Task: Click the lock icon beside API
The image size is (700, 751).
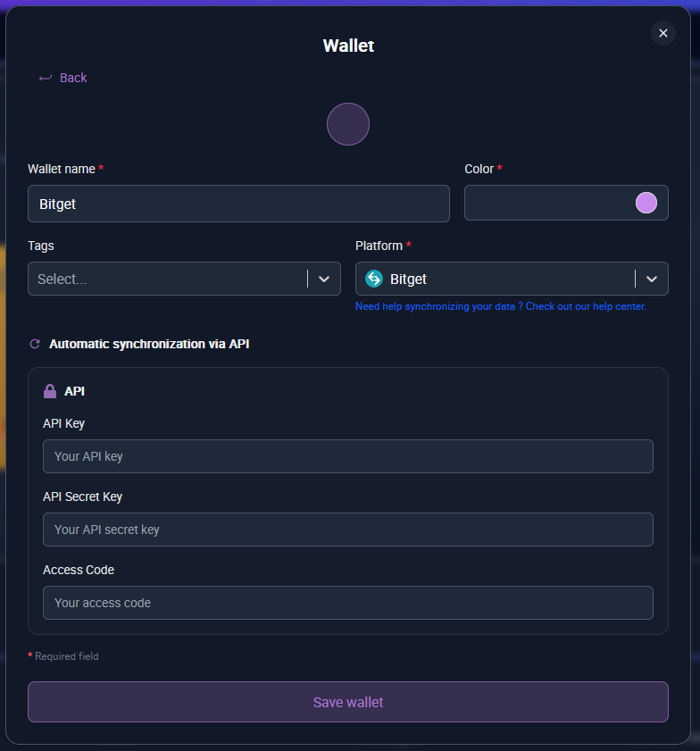Action: (x=50, y=391)
